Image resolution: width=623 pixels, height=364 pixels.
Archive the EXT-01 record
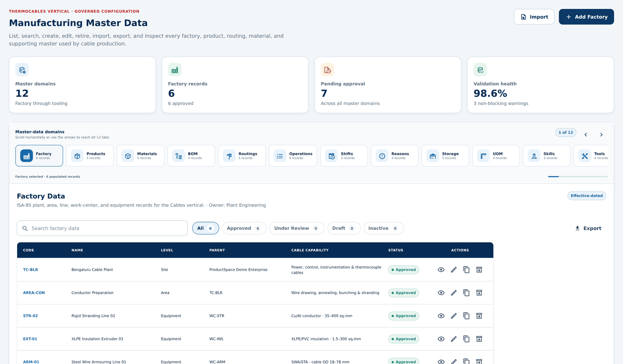click(x=479, y=339)
